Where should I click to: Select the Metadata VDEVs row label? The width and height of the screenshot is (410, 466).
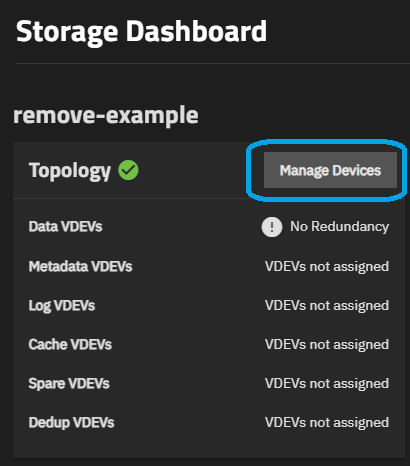pos(80,266)
